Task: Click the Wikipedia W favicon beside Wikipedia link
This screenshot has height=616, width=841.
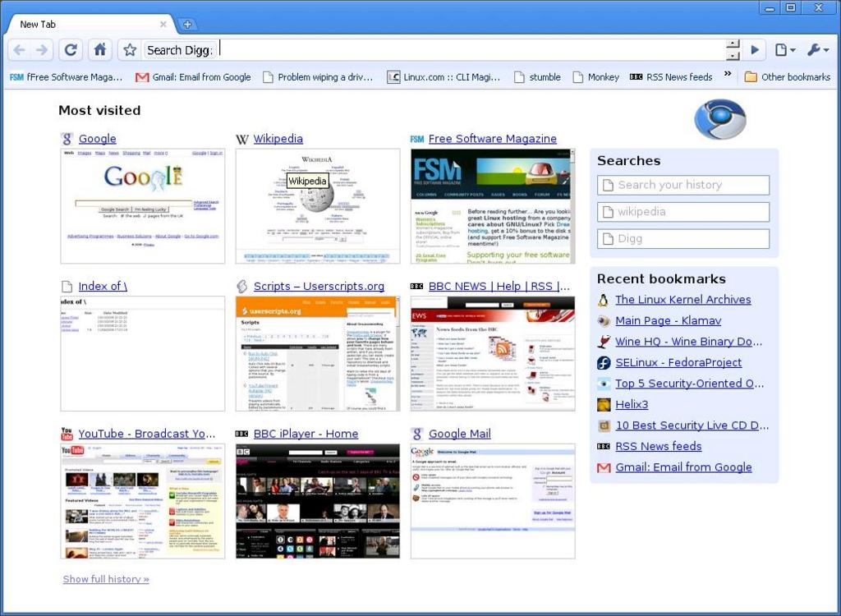Action: pyautogui.click(x=242, y=139)
